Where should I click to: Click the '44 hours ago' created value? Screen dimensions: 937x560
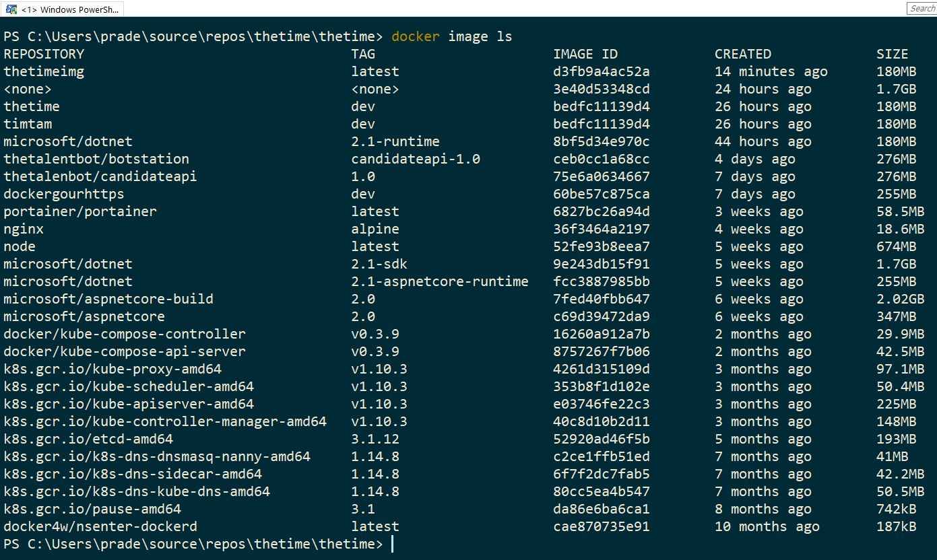click(763, 141)
